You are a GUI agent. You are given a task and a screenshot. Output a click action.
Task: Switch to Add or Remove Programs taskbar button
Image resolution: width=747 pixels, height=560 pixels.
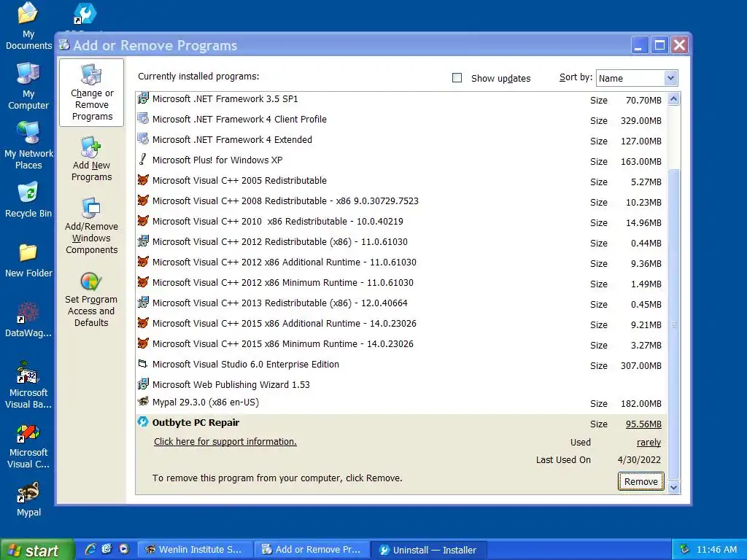point(312,550)
